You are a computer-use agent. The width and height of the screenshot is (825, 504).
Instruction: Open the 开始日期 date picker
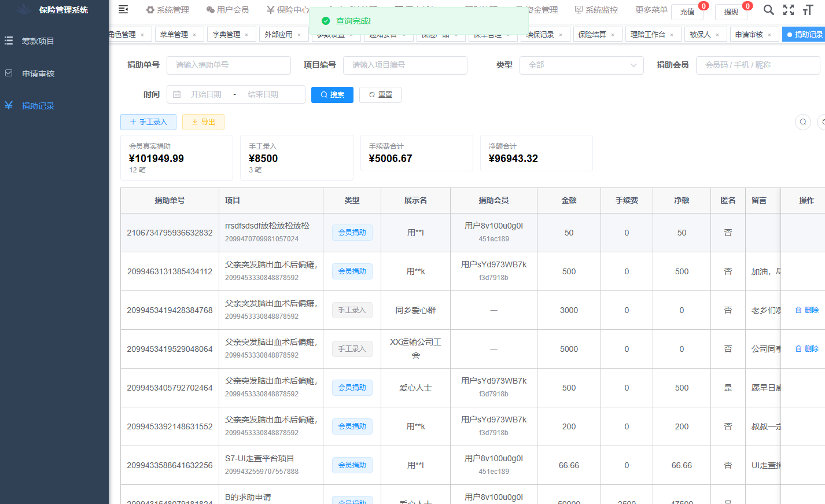coord(206,94)
